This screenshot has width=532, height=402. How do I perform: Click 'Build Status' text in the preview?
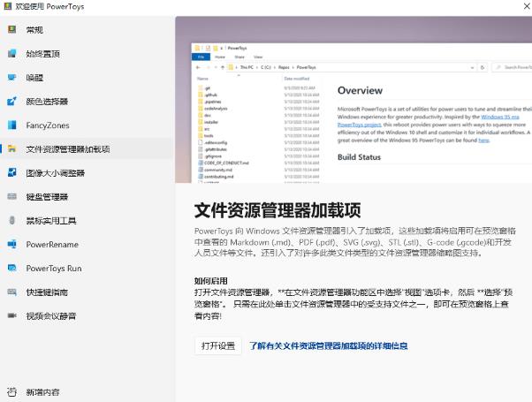pos(359,157)
